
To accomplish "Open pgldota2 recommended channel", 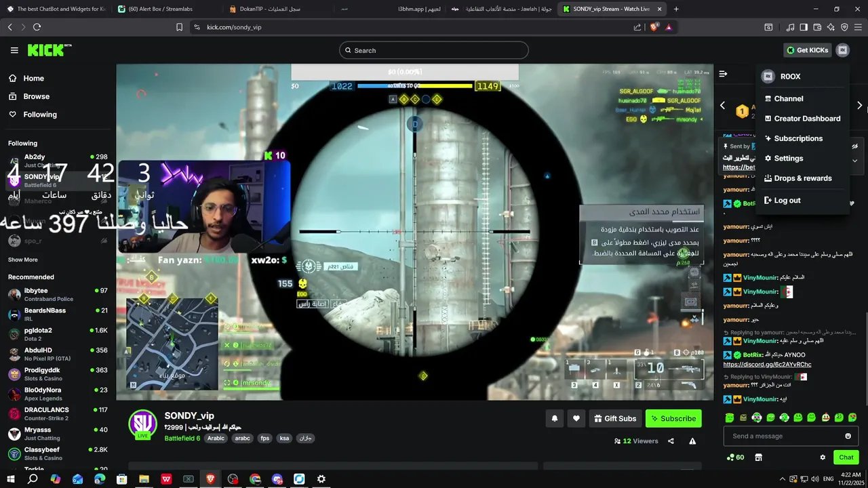I will (58, 334).
